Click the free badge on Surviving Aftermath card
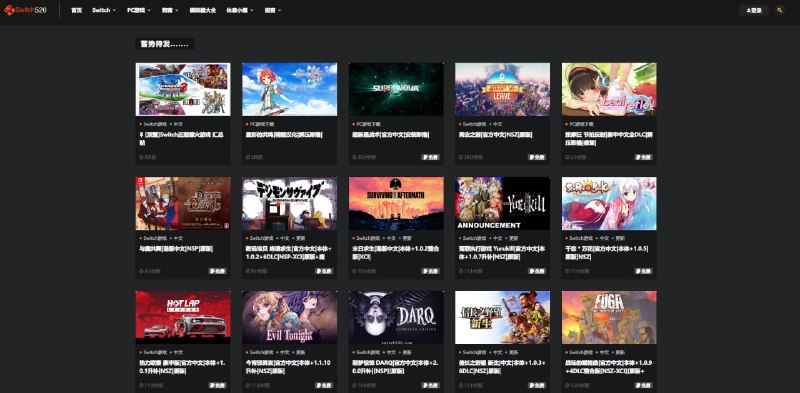800x393 pixels. click(x=431, y=271)
